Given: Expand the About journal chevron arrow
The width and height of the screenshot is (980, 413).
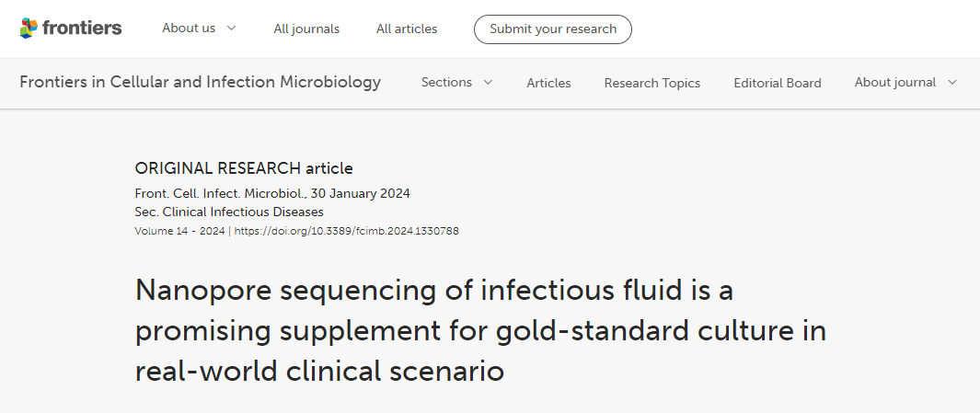Looking at the screenshot, I should coord(951,83).
